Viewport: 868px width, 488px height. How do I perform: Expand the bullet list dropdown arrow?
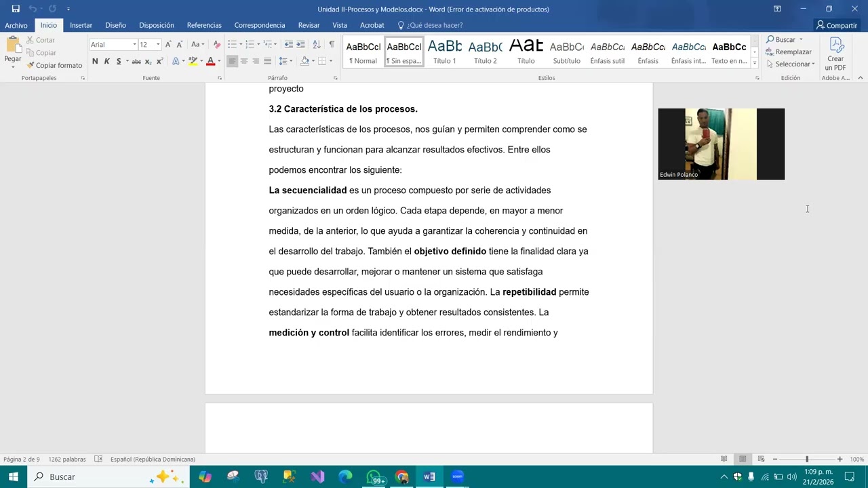pos(240,44)
